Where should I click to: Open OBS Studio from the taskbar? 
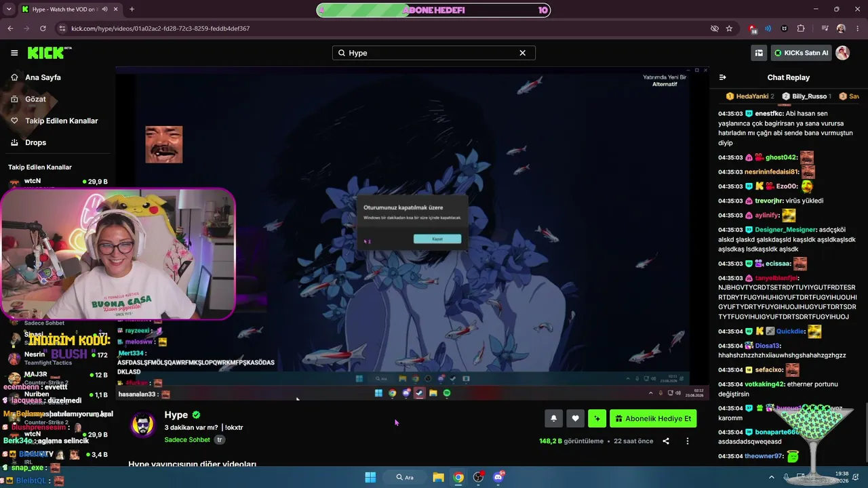pos(478,477)
